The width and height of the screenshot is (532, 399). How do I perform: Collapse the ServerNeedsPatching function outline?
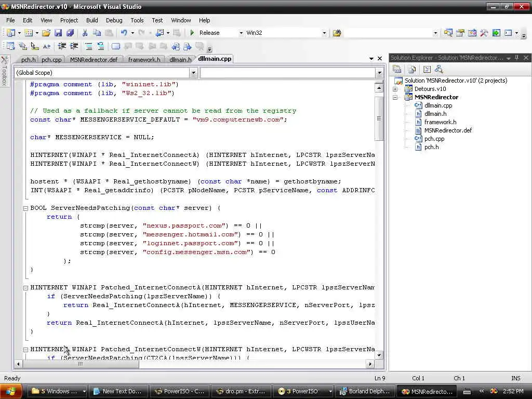point(25,208)
